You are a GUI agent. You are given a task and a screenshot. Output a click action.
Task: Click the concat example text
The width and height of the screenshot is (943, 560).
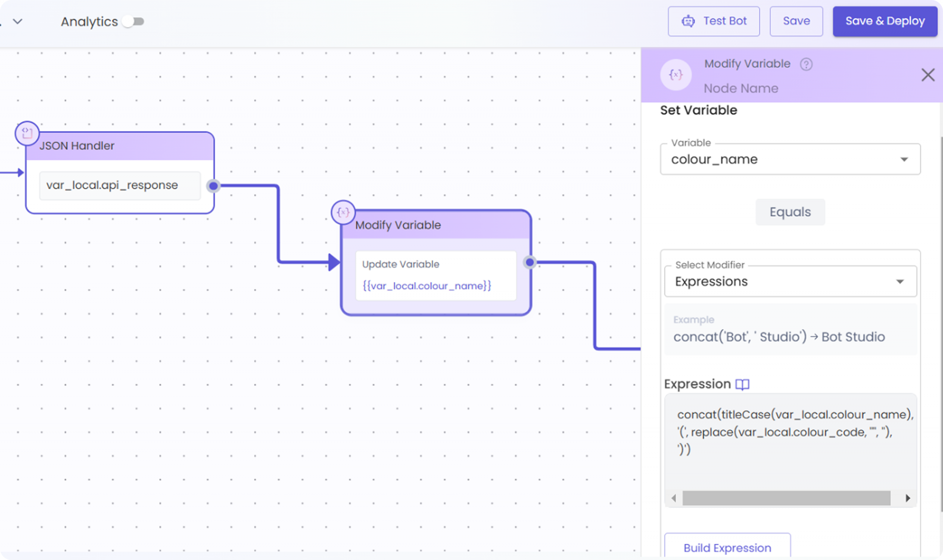pyautogui.click(x=779, y=337)
